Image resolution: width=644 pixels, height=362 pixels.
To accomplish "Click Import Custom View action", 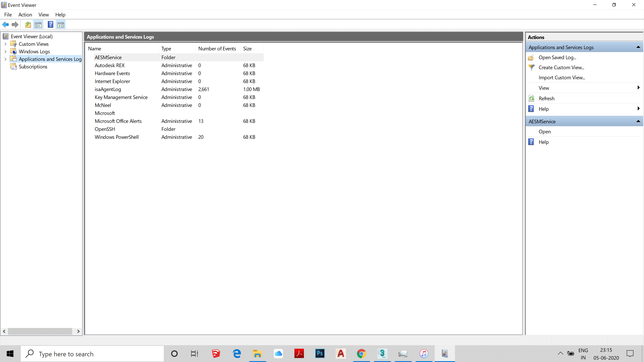I will click(x=561, y=78).
